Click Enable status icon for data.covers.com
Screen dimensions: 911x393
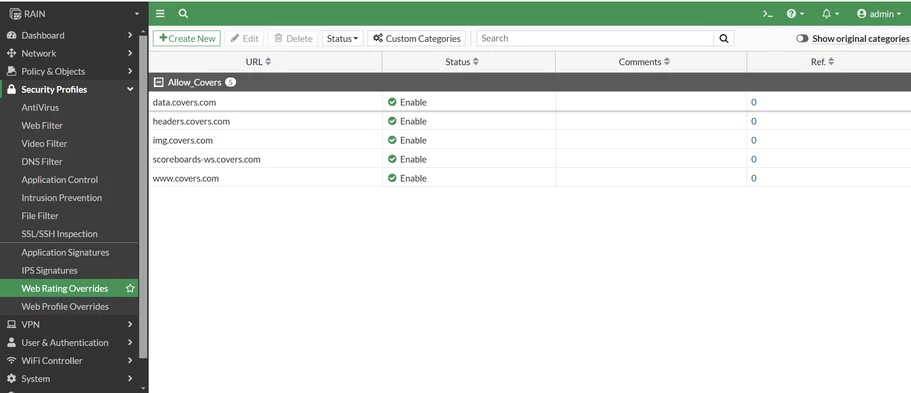[x=392, y=102]
